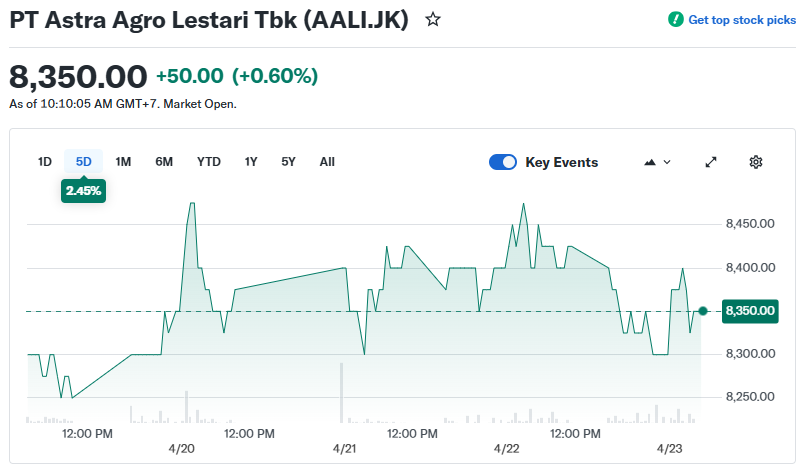Click the green lightning stock picks icon

click(x=676, y=20)
